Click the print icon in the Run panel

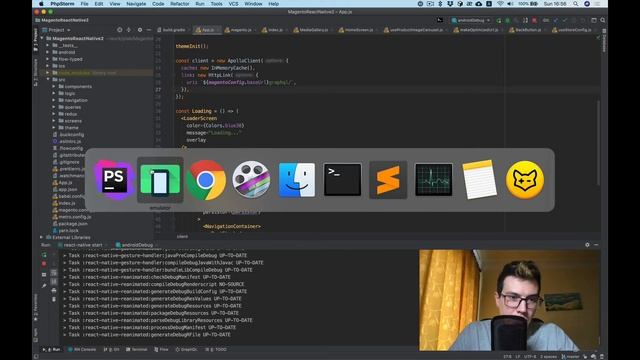point(54,291)
